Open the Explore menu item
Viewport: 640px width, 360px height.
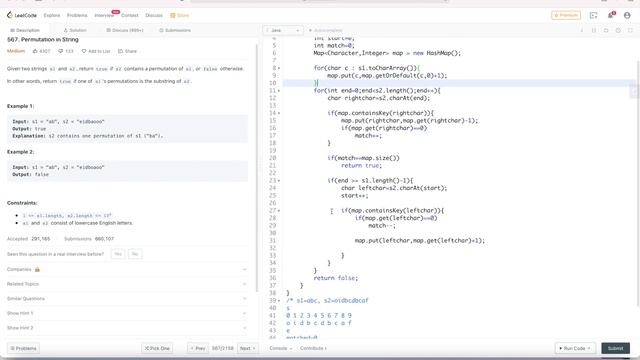click(52, 15)
